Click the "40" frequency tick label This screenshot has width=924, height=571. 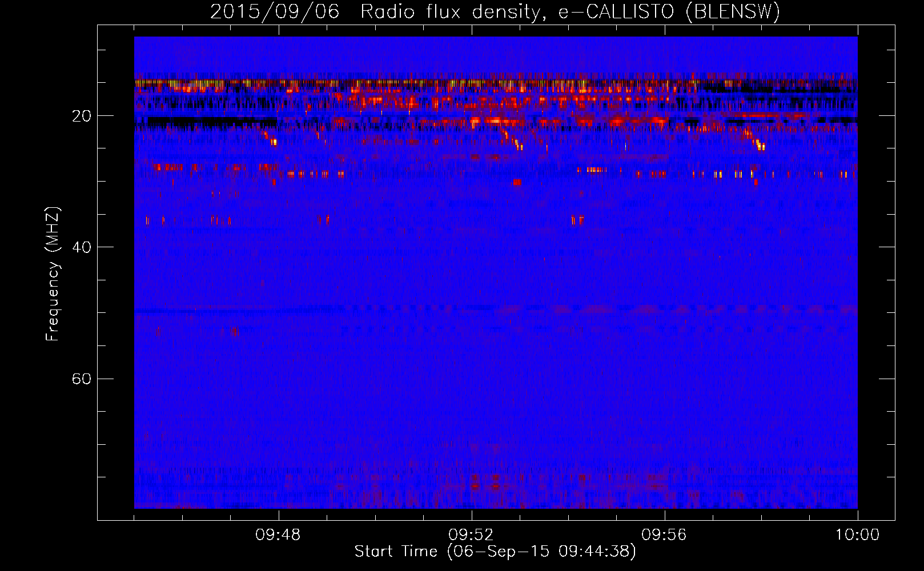82,247
